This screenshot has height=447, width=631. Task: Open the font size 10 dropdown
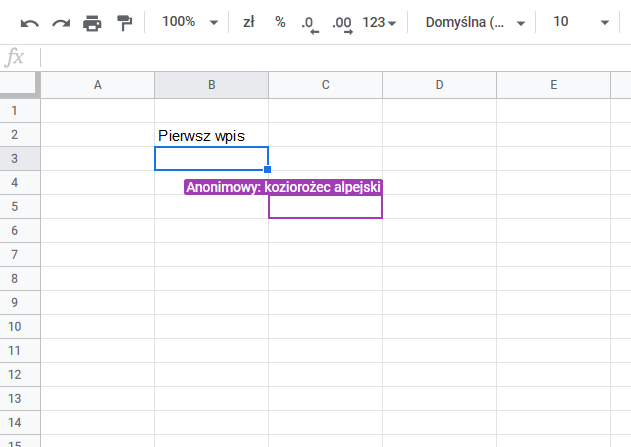580,22
